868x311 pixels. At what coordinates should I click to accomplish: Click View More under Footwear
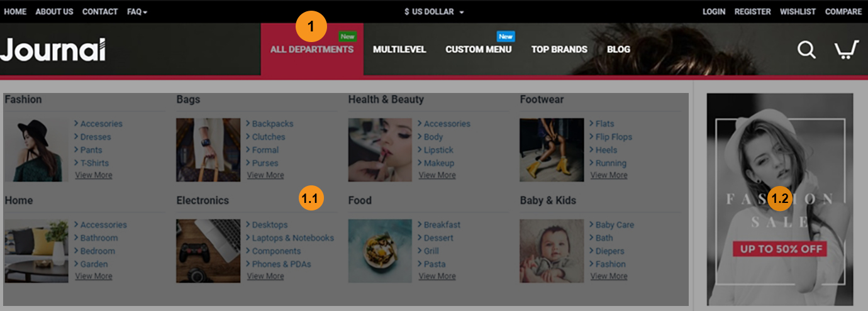[x=609, y=175]
